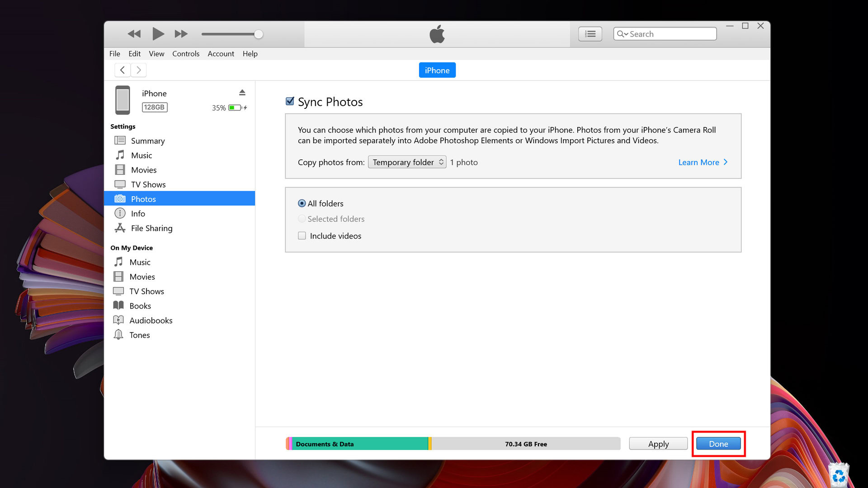Open the Controls menu

pyautogui.click(x=185, y=54)
